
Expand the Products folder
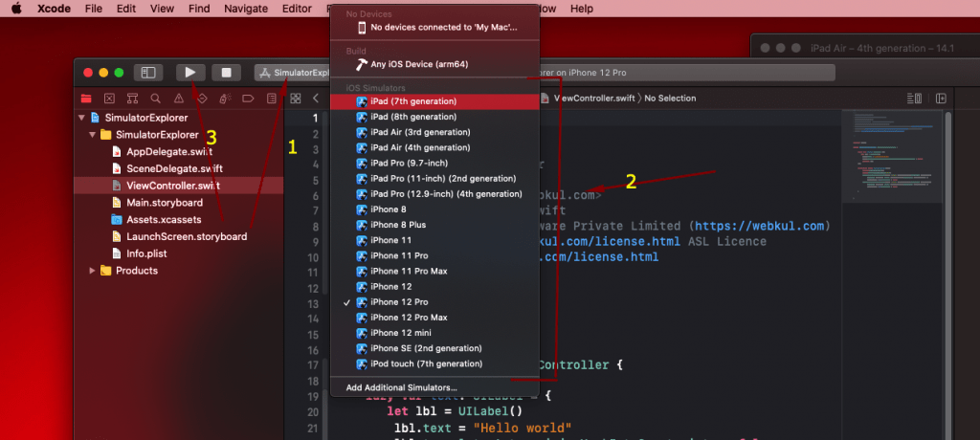coord(93,271)
